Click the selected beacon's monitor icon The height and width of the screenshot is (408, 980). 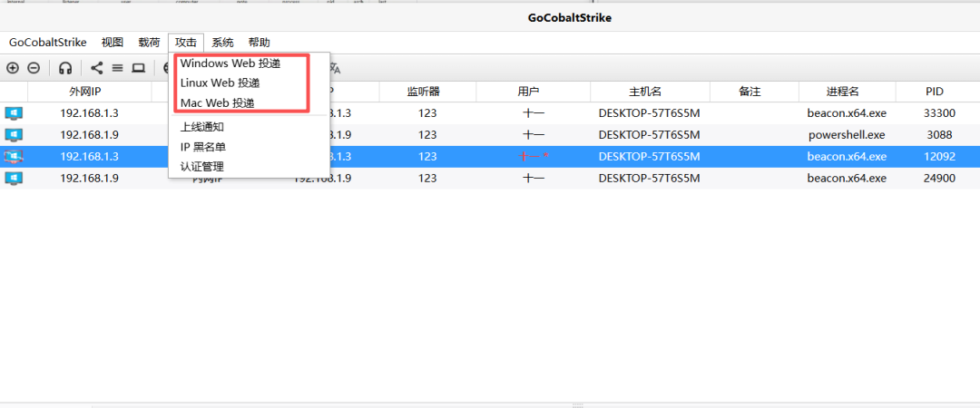14,156
